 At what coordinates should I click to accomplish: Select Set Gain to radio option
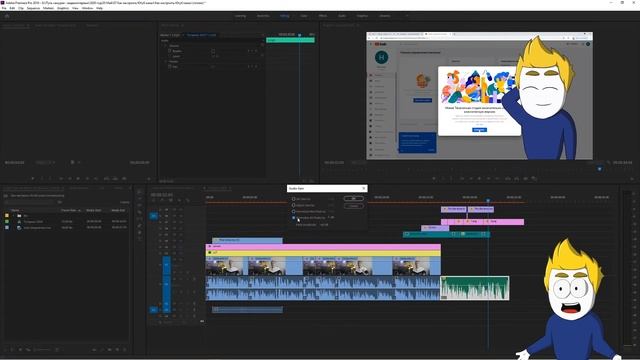(x=293, y=199)
